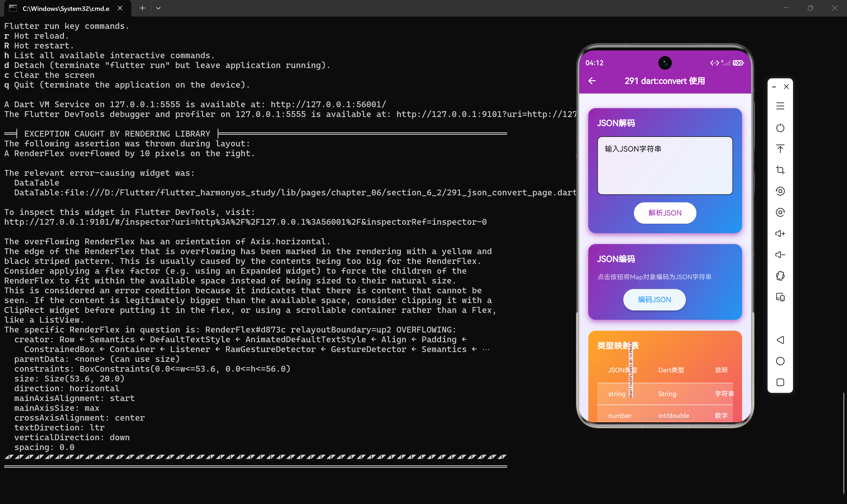Image resolution: width=847 pixels, height=504 pixels.
Task: Click the 291_json_convert_page.dart file path line
Action: tap(295, 192)
